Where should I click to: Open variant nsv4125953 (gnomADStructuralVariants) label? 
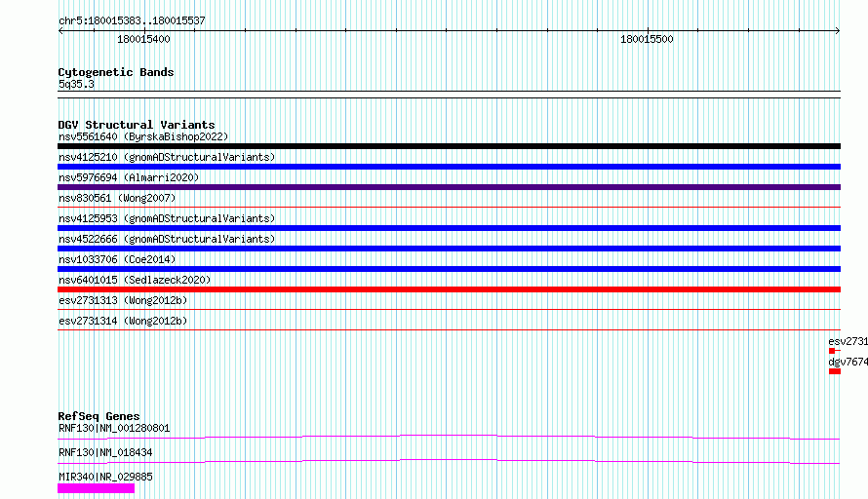click(x=167, y=218)
